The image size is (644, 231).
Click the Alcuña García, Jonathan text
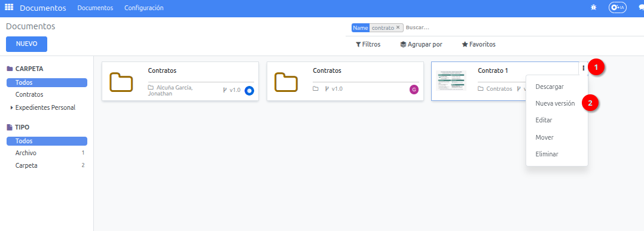pos(170,91)
